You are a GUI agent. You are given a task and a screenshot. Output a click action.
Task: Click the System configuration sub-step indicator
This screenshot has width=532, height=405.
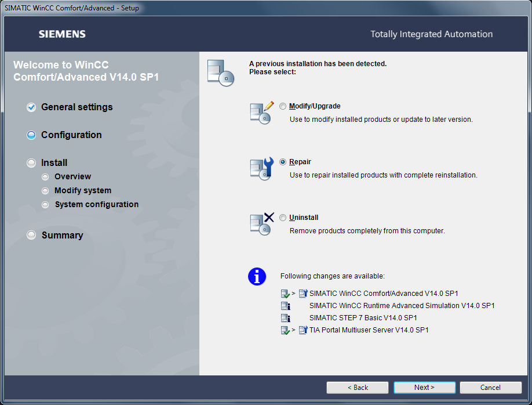[45, 205]
